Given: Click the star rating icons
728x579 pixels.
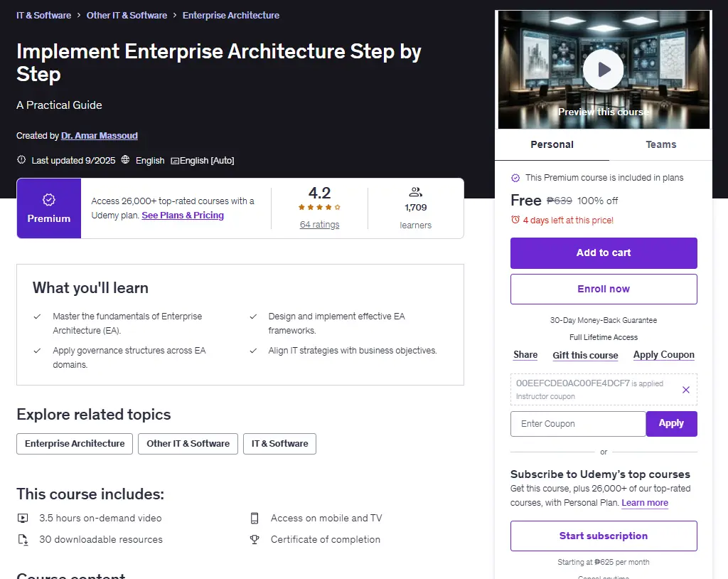Looking at the screenshot, I should 319,207.
